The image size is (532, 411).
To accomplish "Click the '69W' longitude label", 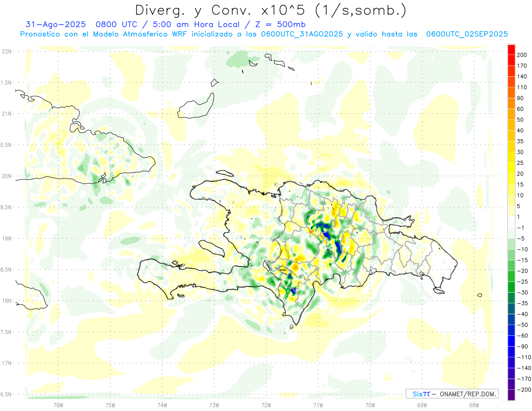I will point(422,405).
